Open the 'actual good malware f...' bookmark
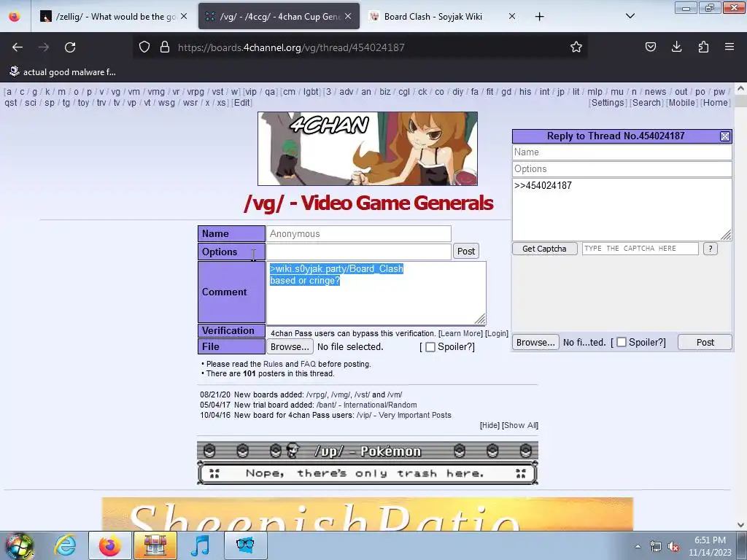 click(62, 72)
